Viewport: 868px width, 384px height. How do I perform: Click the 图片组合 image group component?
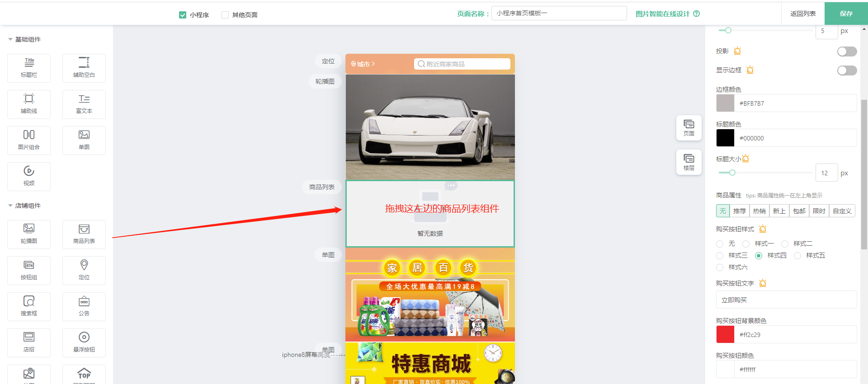(x=29, y=140)
